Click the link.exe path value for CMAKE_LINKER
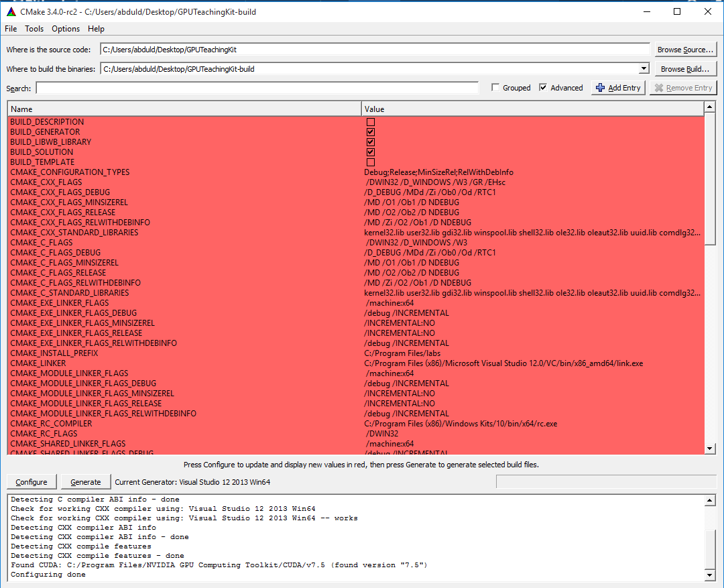Image resolution: width=724 pixels, height=588 pixels. tap(503, 363)
